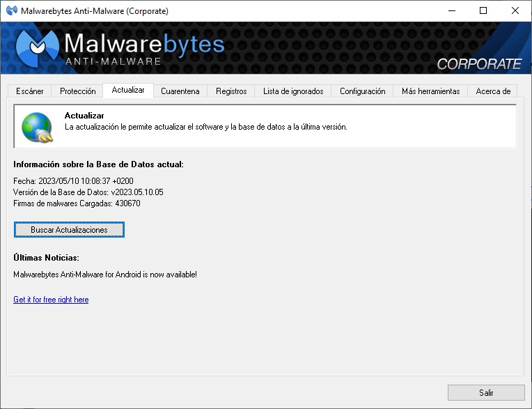Follow the Get it for free right here link
Viewport: 532px width, 409px height.
[x=51, y=300]
